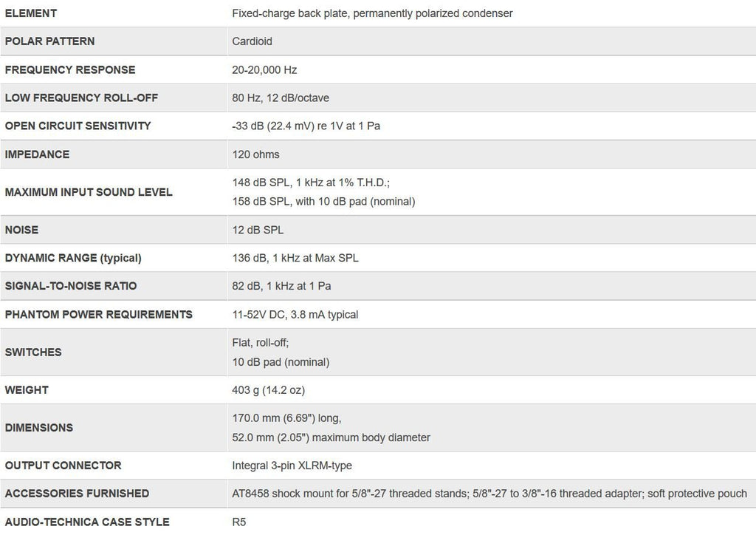Click the MAXIMUM INPUT SOUND LEVEL label
Viewport: 756px width, 535px height.
(89, 192)
